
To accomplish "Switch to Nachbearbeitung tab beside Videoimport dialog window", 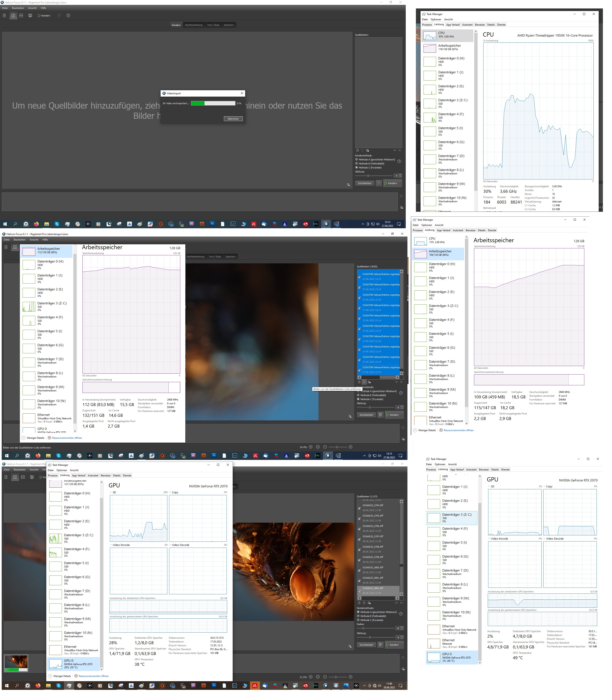I will (194, 25).
